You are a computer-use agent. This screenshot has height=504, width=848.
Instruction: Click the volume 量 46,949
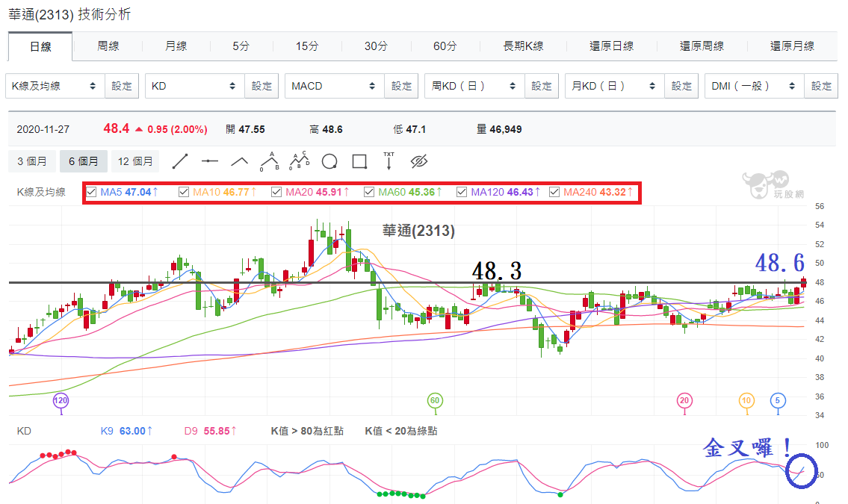(x=499, y=130)
